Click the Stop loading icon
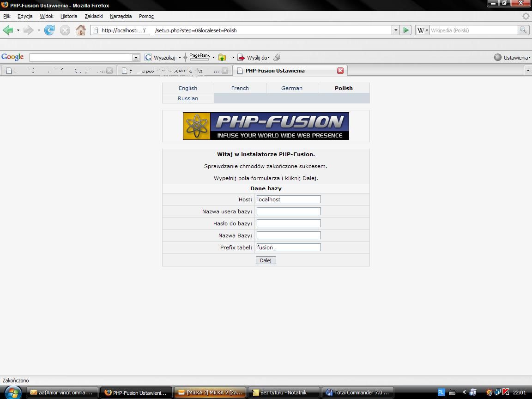This screenshot has width=532, height=399. pos(65,30)
